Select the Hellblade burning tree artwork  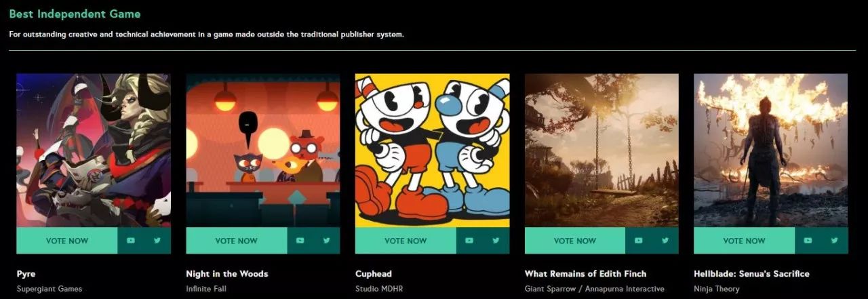771,150
